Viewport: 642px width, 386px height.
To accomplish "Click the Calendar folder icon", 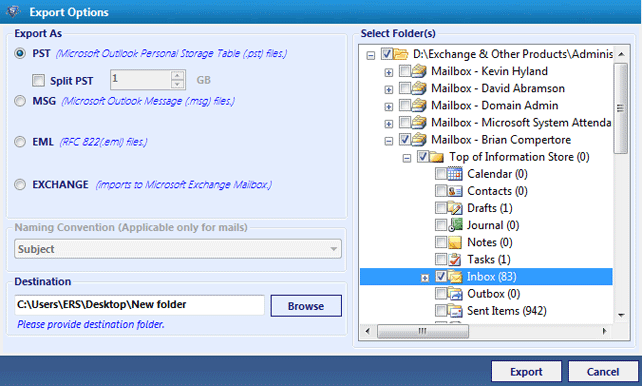I will [x=455, y=174].
